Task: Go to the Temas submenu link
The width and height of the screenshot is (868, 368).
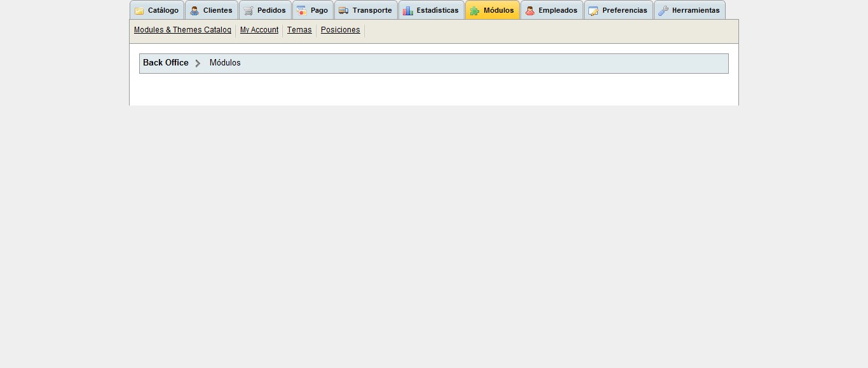Action: click(x=299, y=30)
